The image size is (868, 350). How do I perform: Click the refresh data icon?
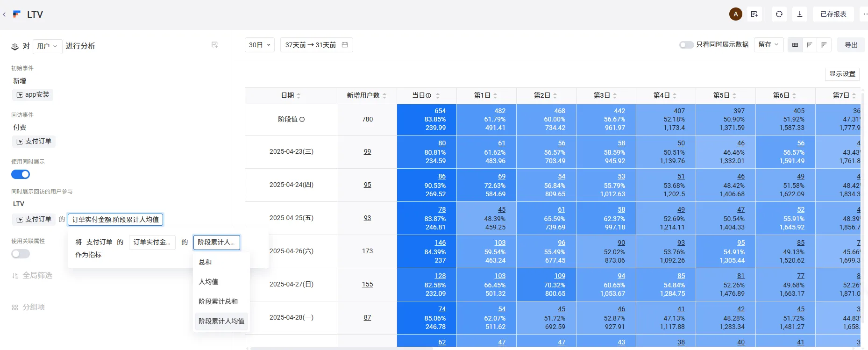click(x=779, y=14)
